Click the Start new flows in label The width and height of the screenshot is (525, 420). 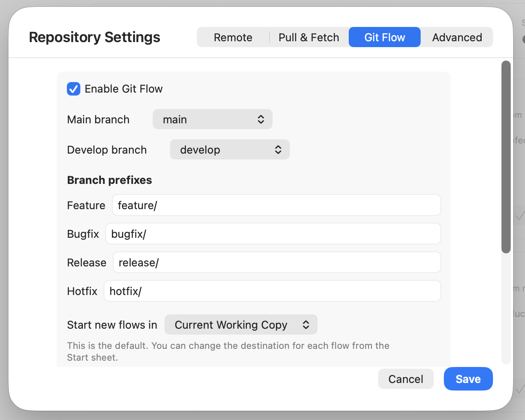[112, 325]
